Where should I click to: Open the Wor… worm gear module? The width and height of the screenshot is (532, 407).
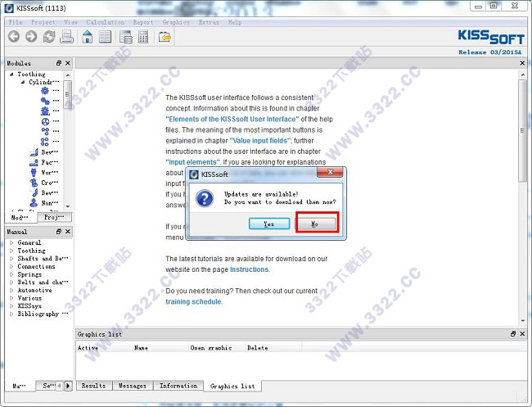[44, 173]
